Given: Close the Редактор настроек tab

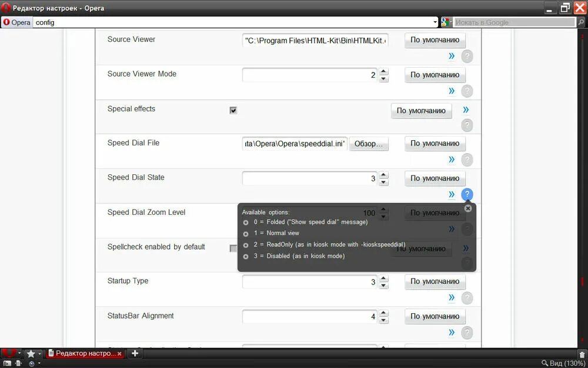Looking at the screenshot, I should 119,354.
